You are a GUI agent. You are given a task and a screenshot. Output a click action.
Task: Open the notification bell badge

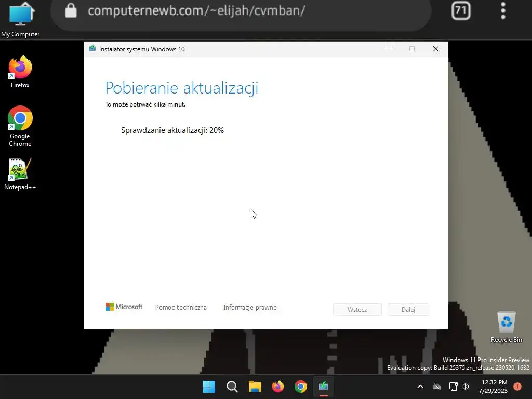(x=517, y=387)
